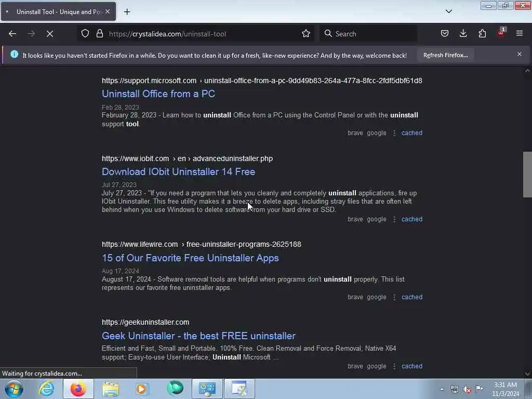
Task: Click cached link for Microsoft Office result
Action: [412, 132]
